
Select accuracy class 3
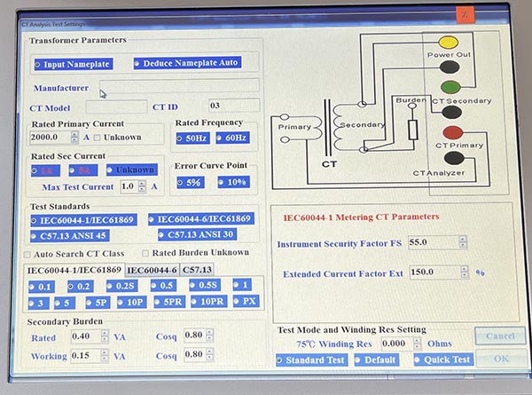pyautogui.click(x=39, y=304)
